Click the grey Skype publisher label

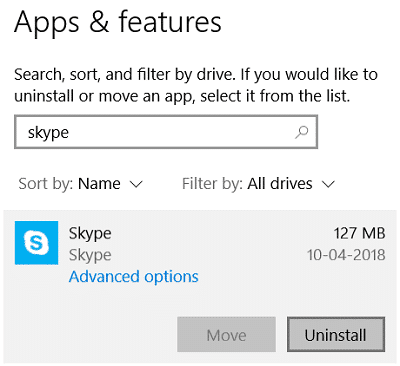pyautogui.click(x=90, y=255)
